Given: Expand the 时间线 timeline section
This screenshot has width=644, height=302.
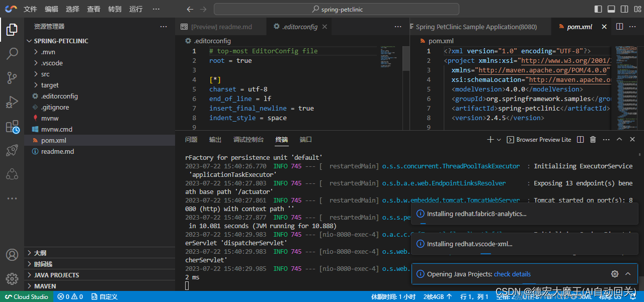Looking at the screenshot, I should point(100,264).
